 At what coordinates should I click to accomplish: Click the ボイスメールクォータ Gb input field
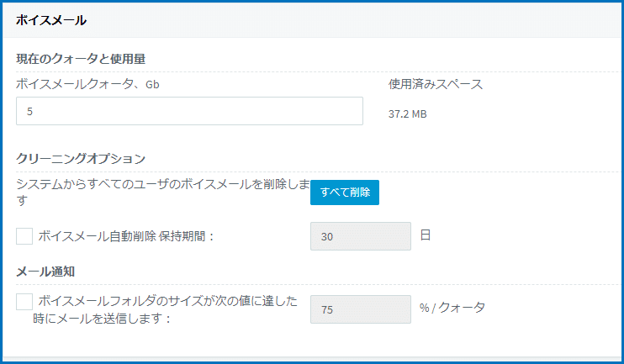click(x=189, y=111)
